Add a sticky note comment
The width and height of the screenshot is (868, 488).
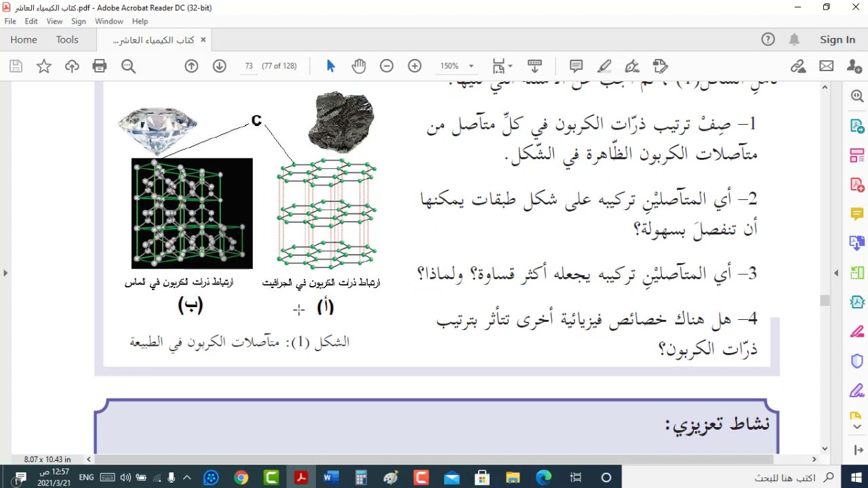576,66
